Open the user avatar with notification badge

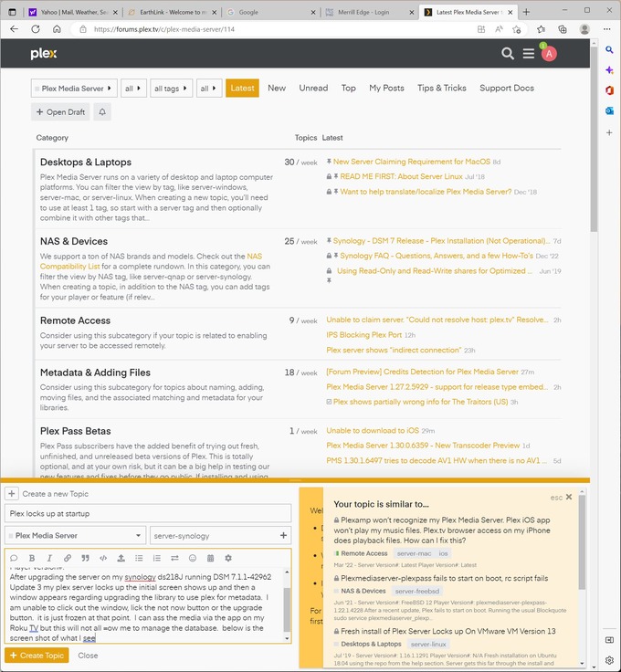pyautogui.click(x=549, y=54)
